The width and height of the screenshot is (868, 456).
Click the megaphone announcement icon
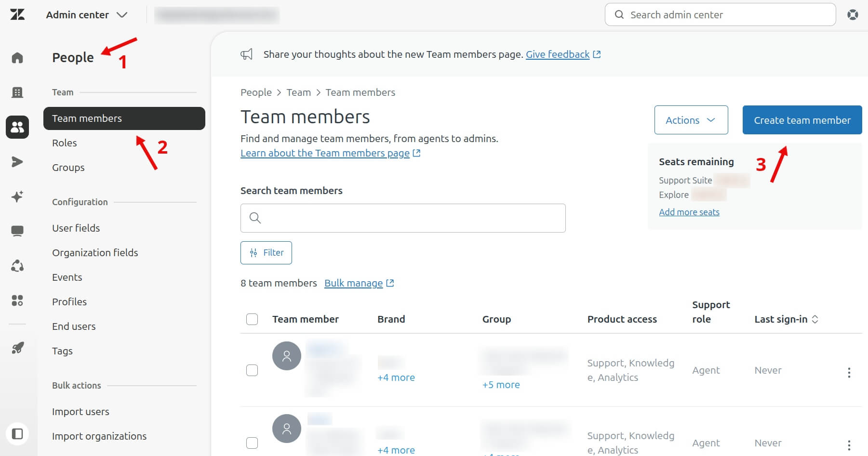tap(247, 54)
